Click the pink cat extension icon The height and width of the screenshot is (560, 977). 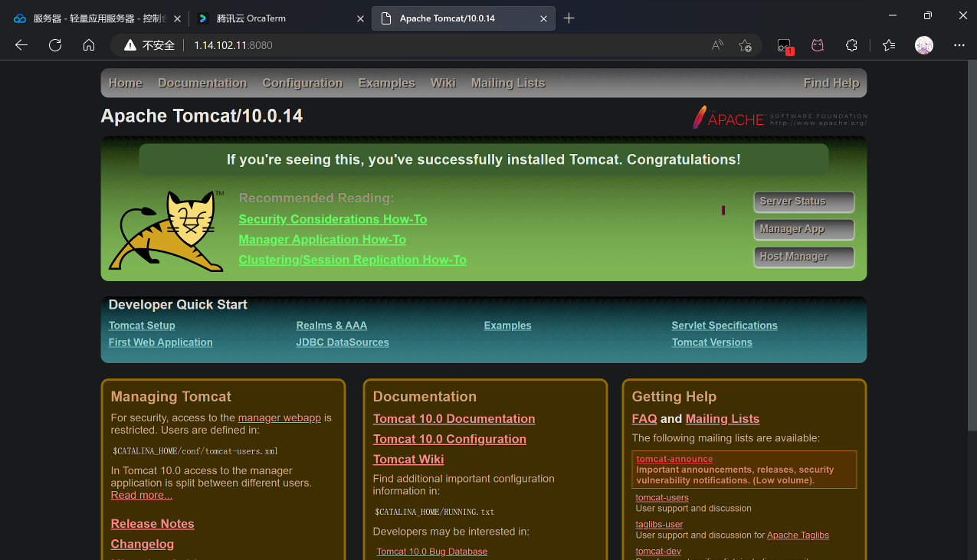click(818, 45)
